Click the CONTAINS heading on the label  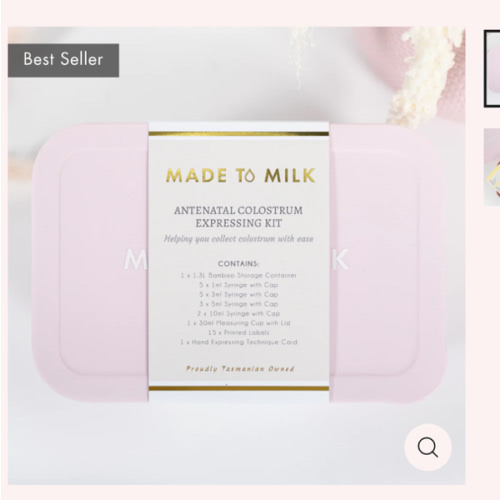click(x=238, y=264)
